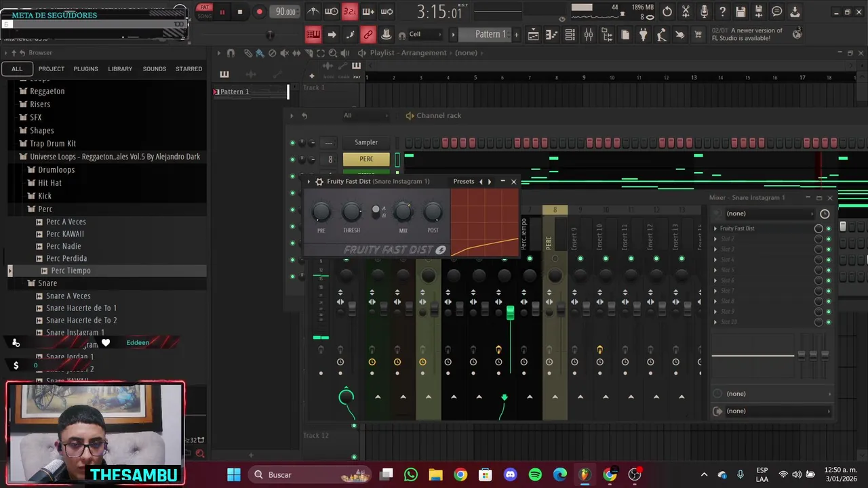Switch to the PROJECT browser tab
The image size is (868, 488).
point(52,69)
